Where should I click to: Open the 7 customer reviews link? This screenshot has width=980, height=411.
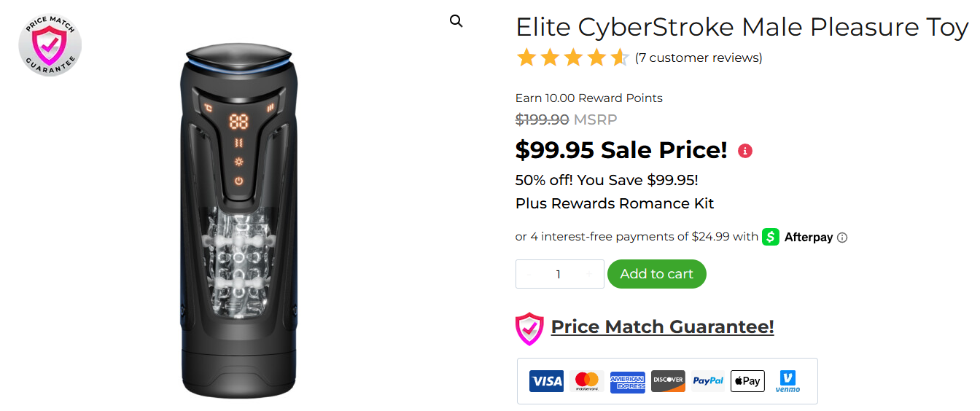pos(698,58)
